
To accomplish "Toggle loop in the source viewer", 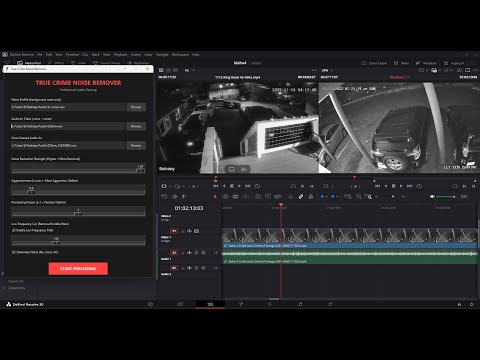I will coord(257,186).
